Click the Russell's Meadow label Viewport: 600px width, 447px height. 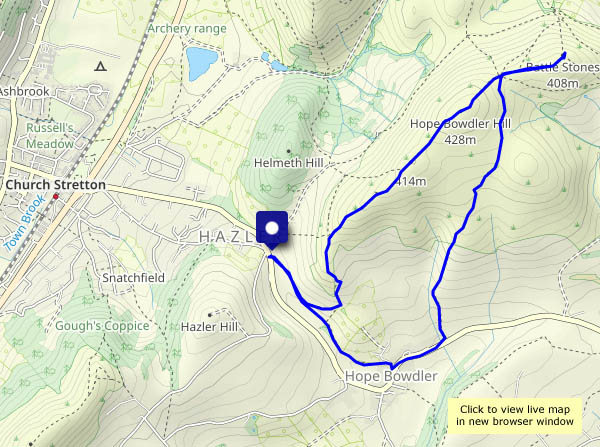click(x=50, y=136)
